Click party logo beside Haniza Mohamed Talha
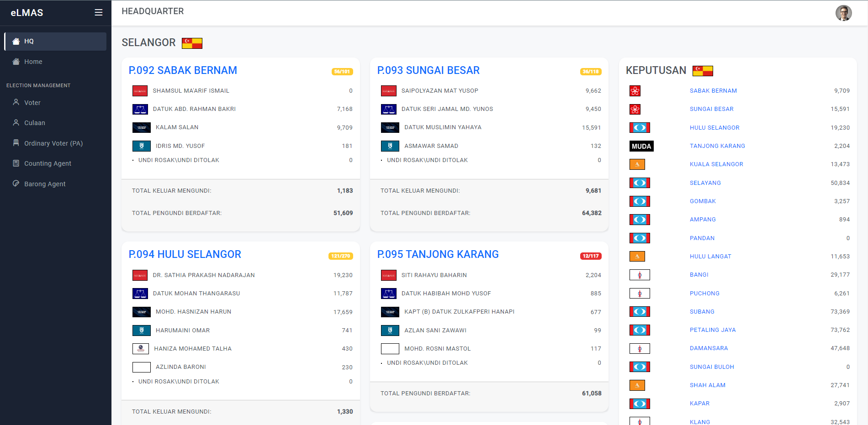The image size is (868, 425). click(x=141, y=349)
